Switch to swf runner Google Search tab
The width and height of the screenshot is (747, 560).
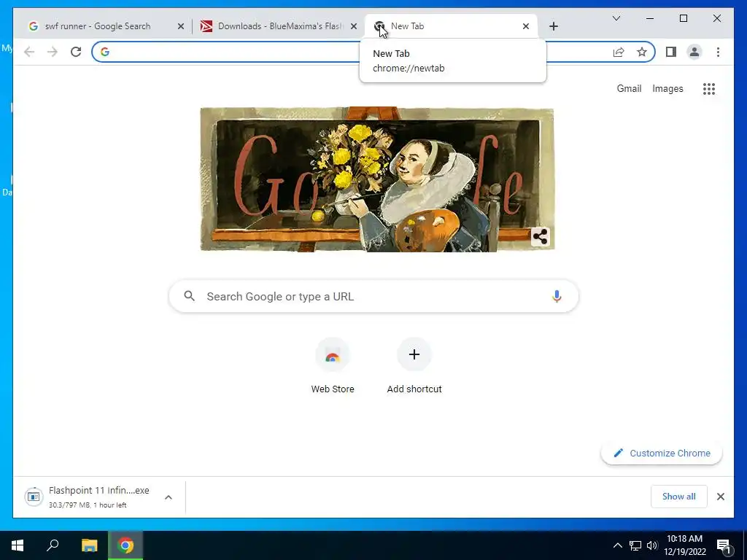(x=98, y=26)
